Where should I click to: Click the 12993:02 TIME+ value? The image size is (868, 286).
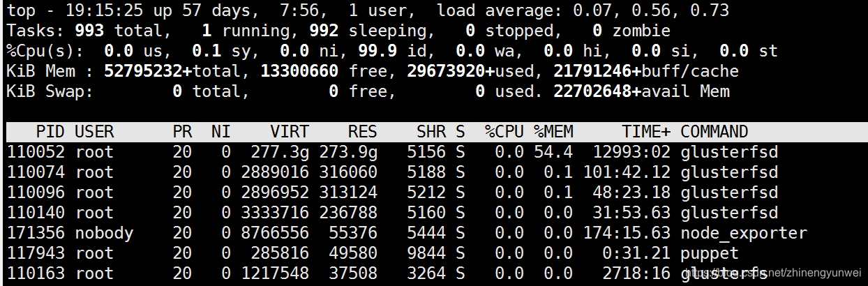631,152
